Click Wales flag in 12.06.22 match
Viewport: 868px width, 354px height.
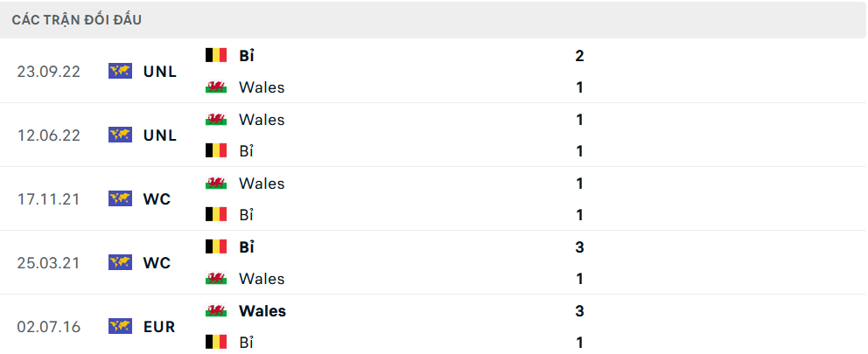216,119
